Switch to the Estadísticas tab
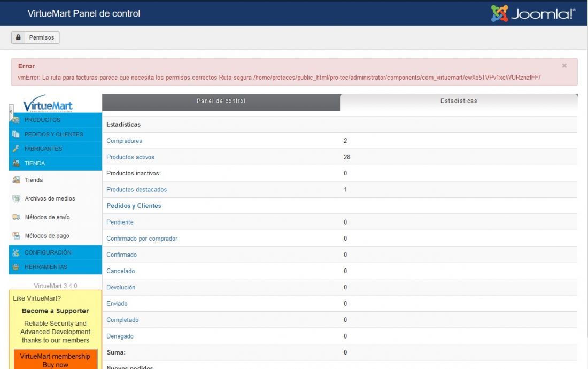The image size is (588, 369). 459,102
